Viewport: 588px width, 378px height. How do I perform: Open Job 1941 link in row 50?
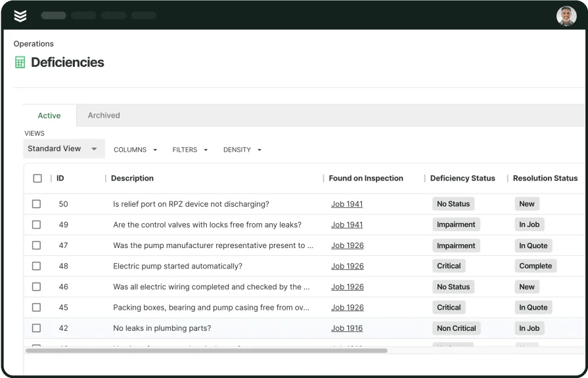pos(347,204)
